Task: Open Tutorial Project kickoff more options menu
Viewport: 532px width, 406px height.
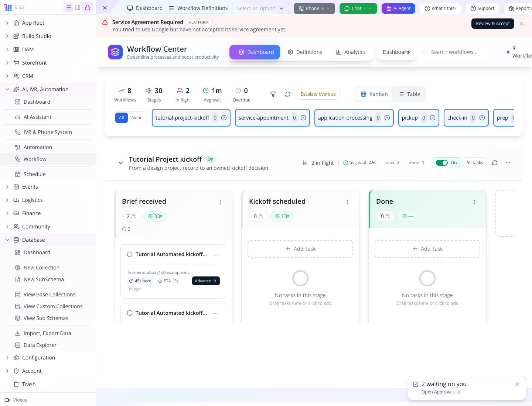Action: click(508, 163)
